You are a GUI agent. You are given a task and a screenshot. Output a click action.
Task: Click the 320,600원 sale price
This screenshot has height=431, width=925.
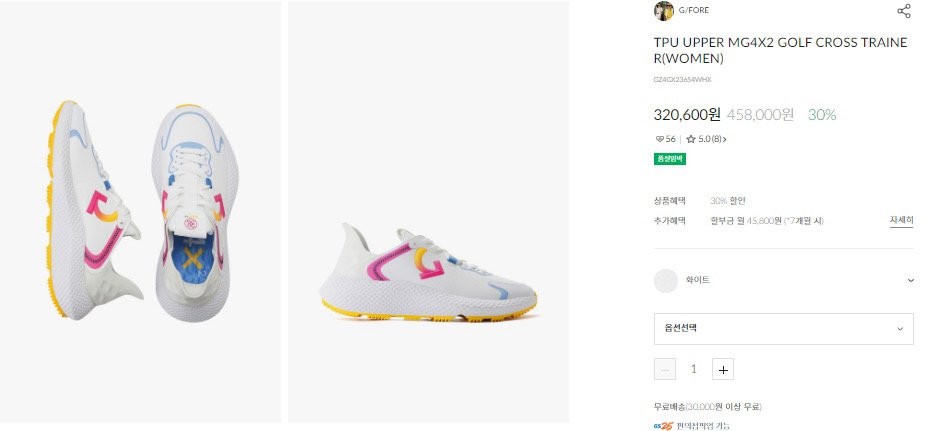pos(687,114)
